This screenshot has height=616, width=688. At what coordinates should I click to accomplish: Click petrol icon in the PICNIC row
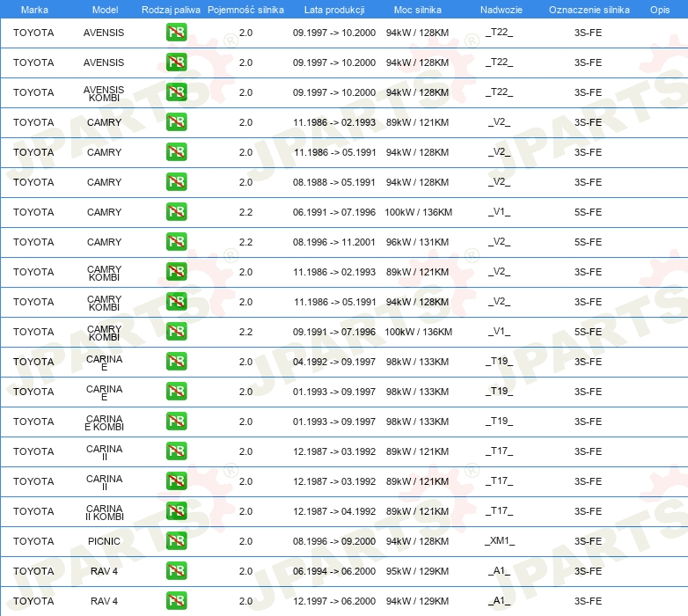[x=176, y=540]
